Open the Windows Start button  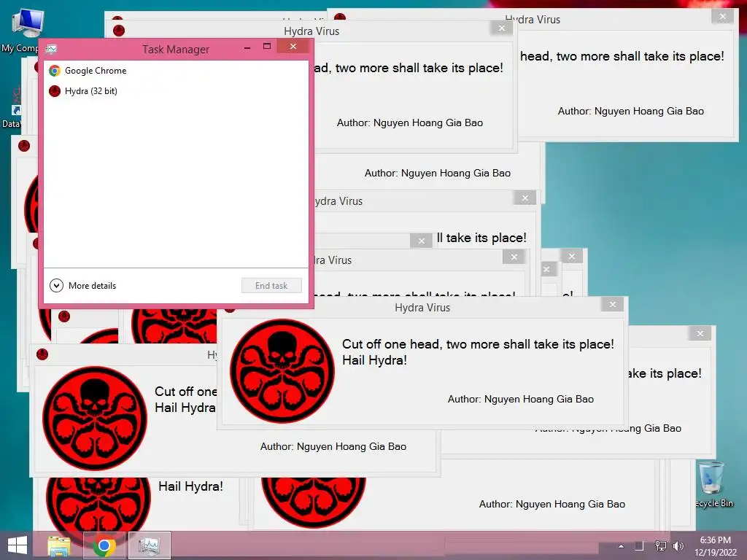coord(18,545)
